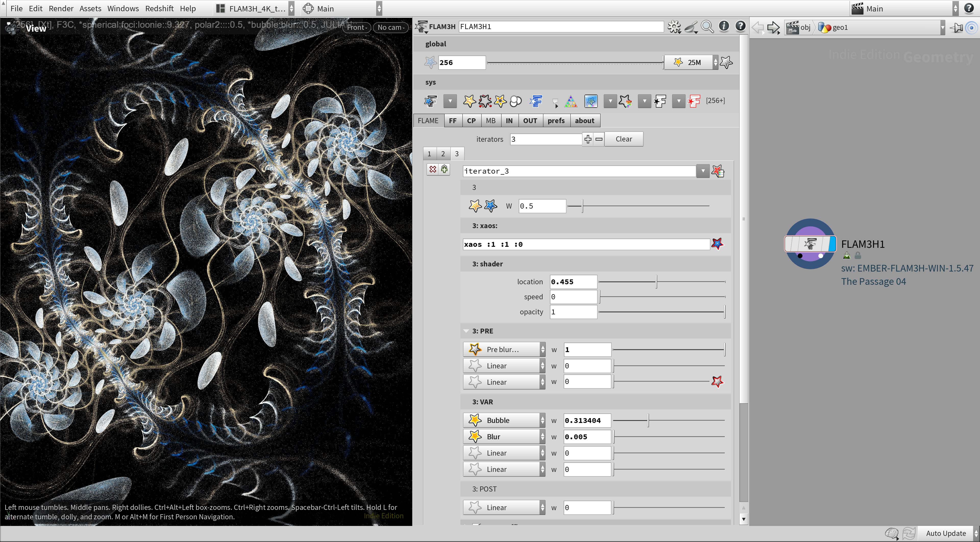Click the blue star camera sensor icon in sys row

(x=591, y=101)
